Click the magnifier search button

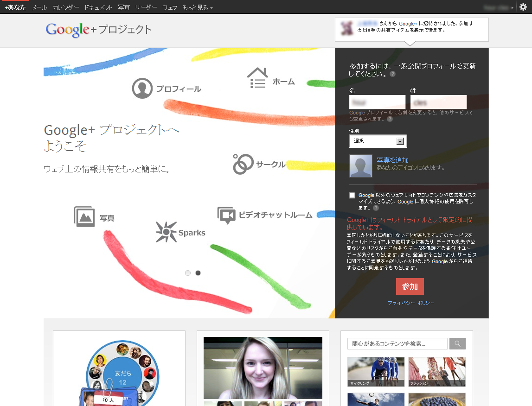click(457, 343)
